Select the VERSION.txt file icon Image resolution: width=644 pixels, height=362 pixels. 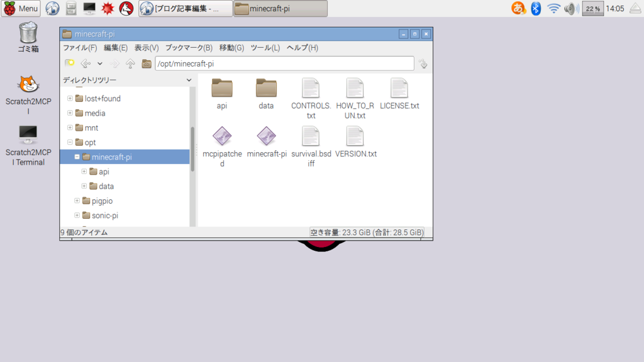(355, 136)
